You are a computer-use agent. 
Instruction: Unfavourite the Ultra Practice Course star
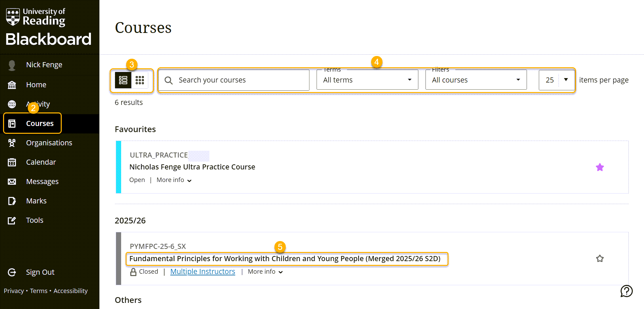tap(600, 167)
